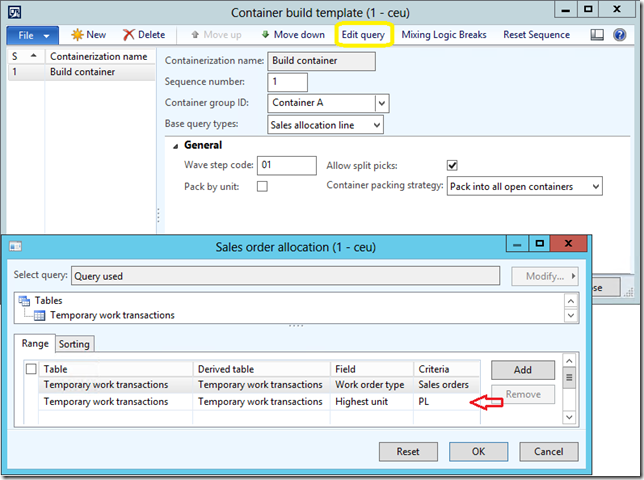Click the Move up arrow

(195, 35)
